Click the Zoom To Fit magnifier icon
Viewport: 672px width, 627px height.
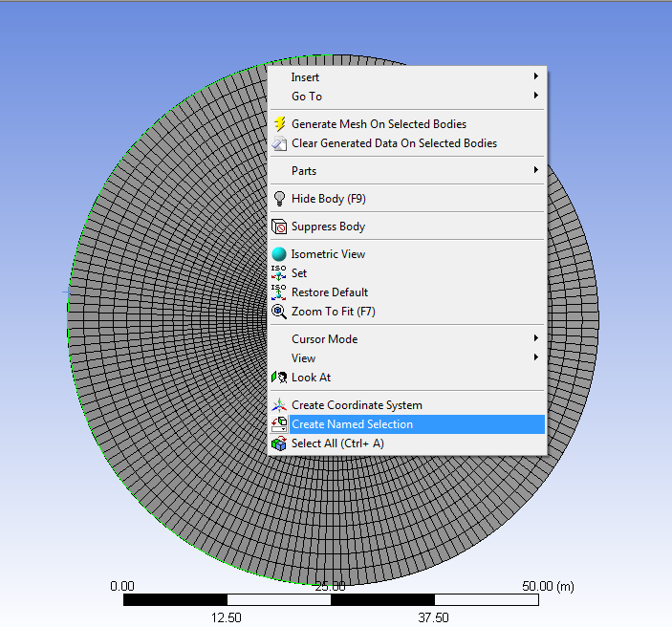279,312
